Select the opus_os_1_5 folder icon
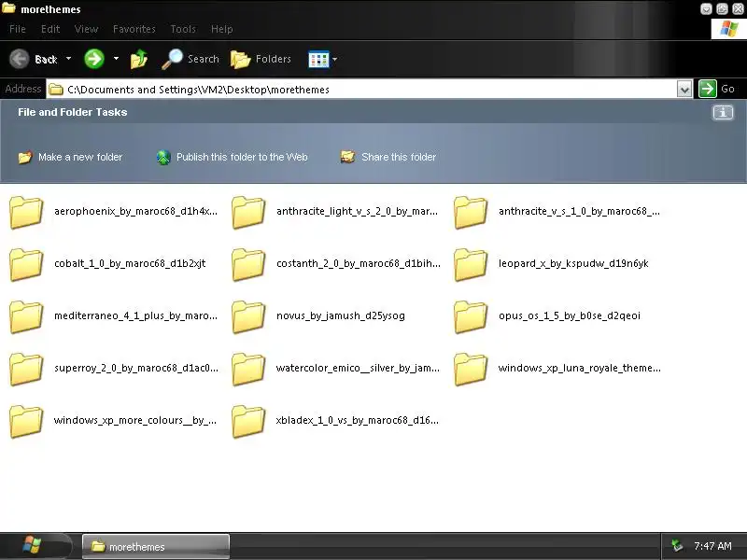 coord(471,316)
